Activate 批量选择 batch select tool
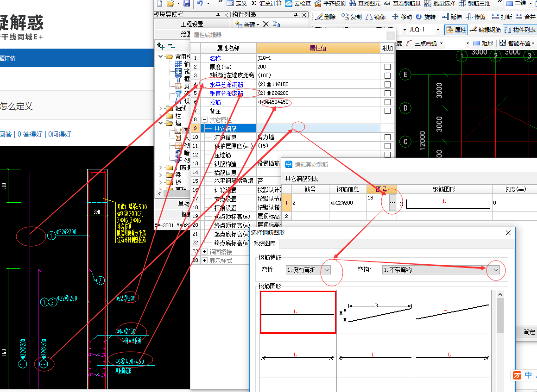The image size is (537, 392). pos(440,3)
